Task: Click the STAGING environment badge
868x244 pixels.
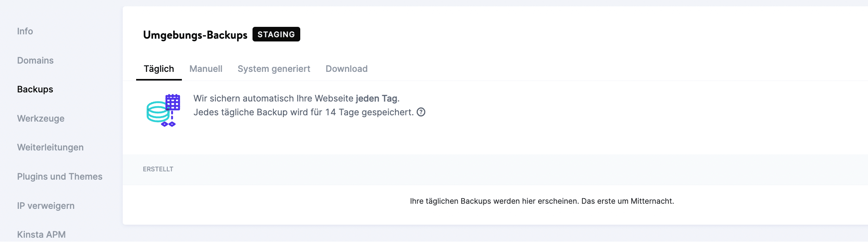Action: point(276,34)
